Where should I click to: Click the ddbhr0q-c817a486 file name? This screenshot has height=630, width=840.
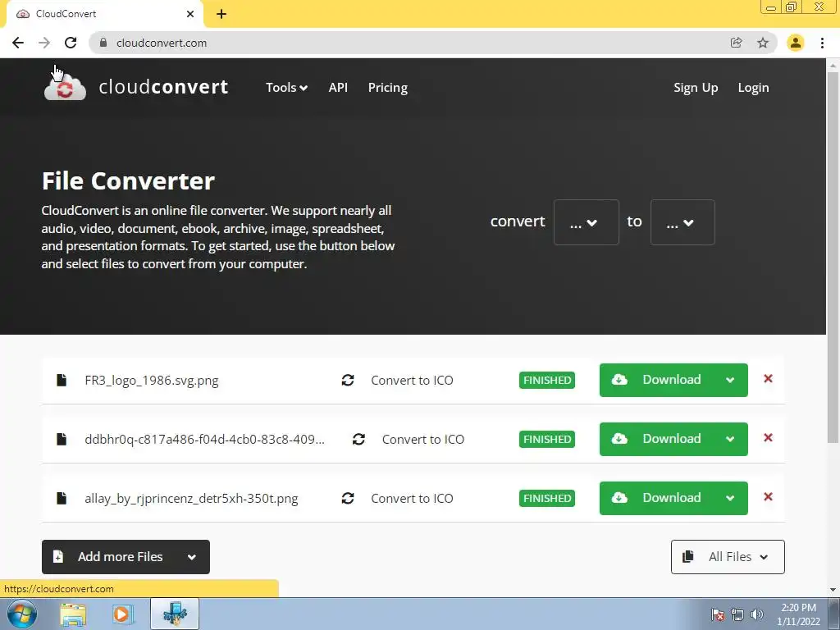coord(204,440)
